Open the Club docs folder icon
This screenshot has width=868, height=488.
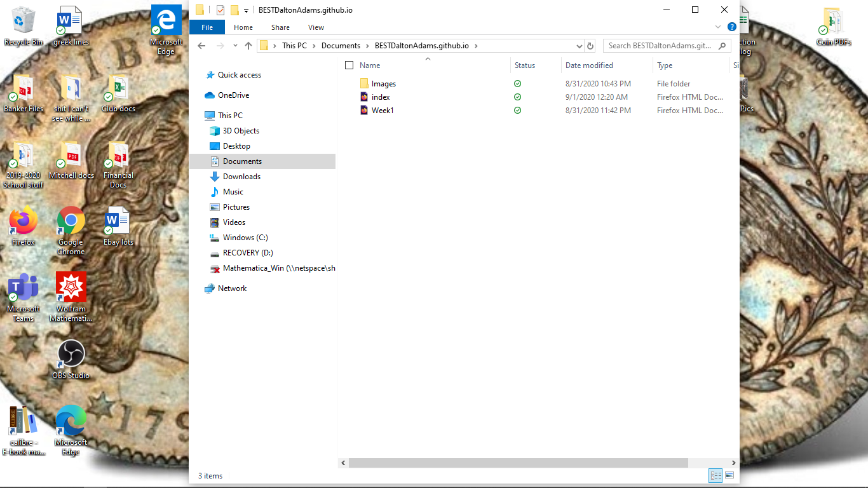pos(118,93)
